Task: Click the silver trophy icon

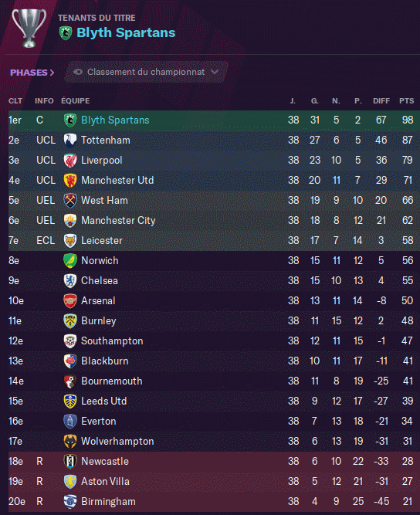Action: tap(29, 28)
